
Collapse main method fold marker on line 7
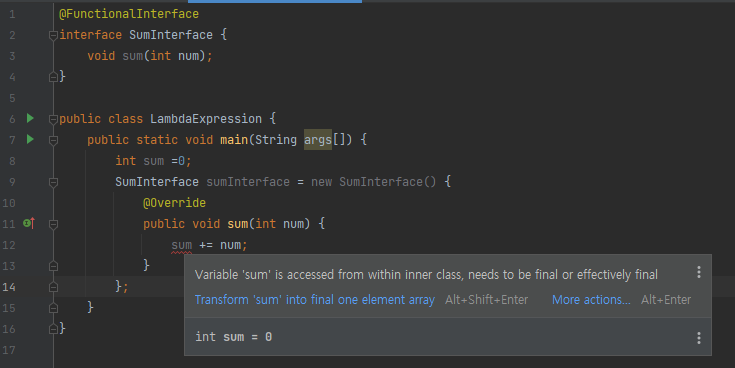53,140
